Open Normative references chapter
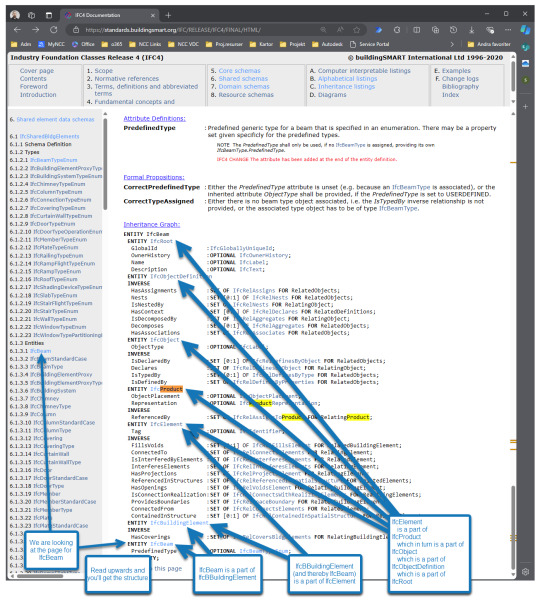 (x=127, y=79)
